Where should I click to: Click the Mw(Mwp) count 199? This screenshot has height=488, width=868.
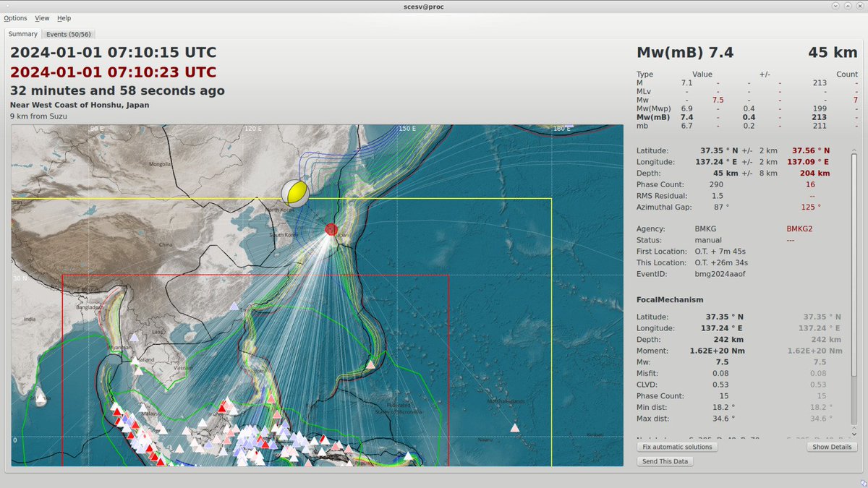(x=820, y=108)
